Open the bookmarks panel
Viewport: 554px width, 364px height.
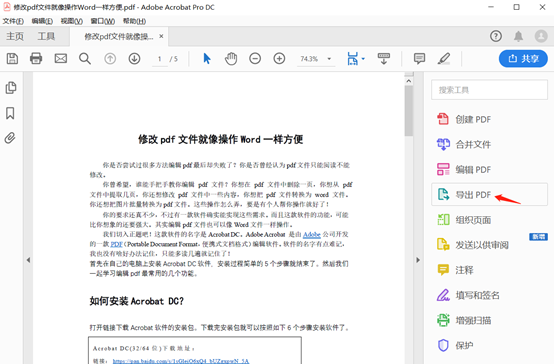click(10, 113)
